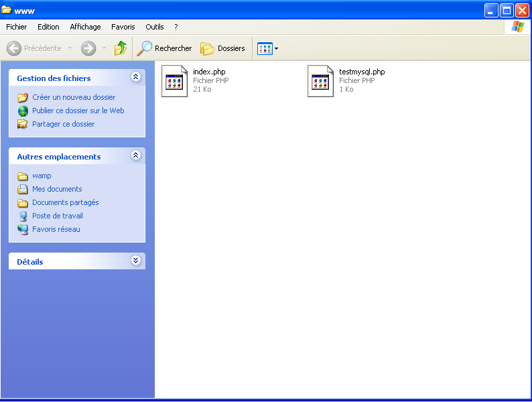The height and width of the screenshot is (402, 532).
Task: Click the index.php file name
Action: [x=209, y=72]
